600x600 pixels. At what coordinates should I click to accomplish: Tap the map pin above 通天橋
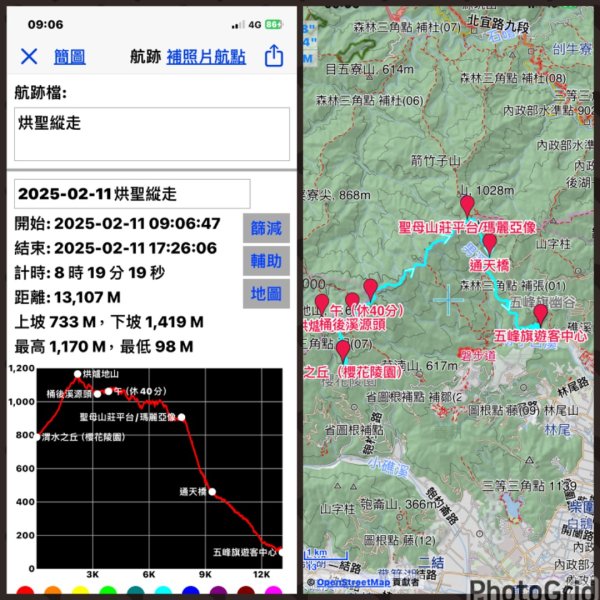(x=489, y=244)
